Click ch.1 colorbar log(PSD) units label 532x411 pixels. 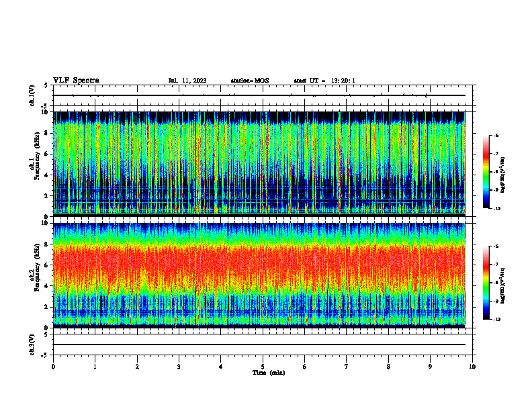pyautogui.click(x=503, y=175)
